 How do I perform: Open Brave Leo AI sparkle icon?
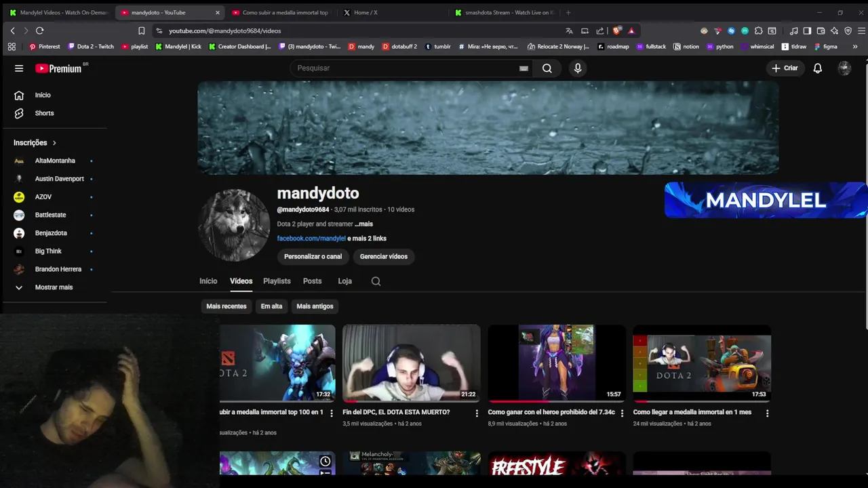click(834, 30)
